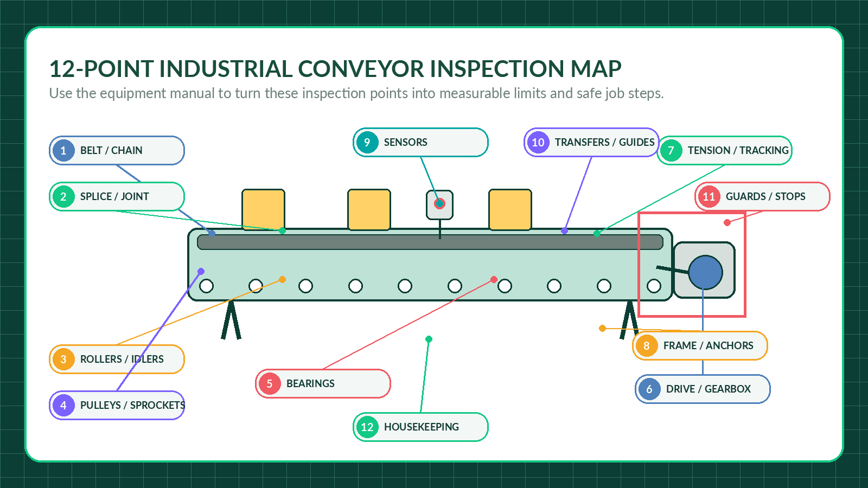Screen dimensions: 868x488
Task: Select the TENSION / TRACKING label text
Action: [738, 150]
